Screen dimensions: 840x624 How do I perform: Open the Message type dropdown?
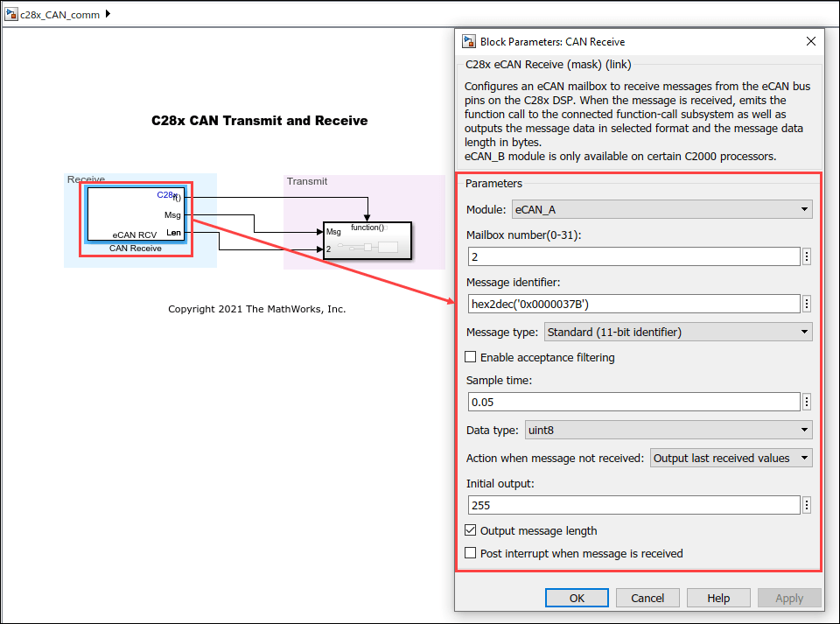point(678,332)
